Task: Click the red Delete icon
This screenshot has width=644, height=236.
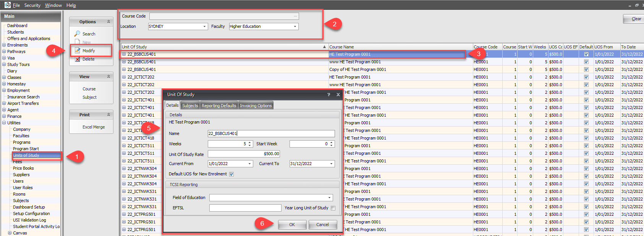Action: (78, 59)
